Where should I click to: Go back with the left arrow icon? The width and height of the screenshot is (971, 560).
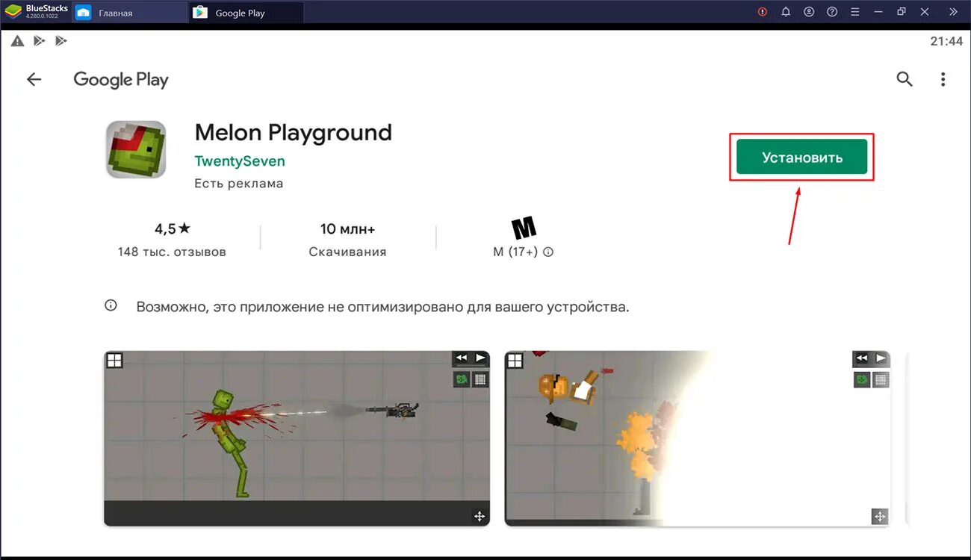[34, 79]
